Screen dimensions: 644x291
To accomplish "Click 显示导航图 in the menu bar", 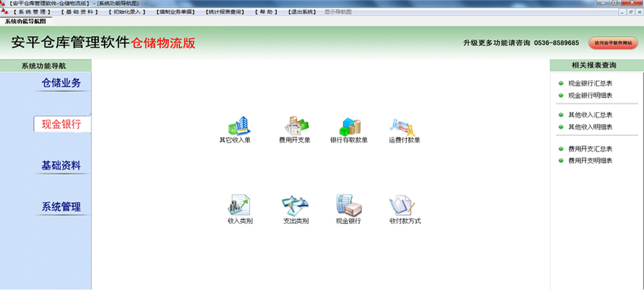I will (338, 12).
